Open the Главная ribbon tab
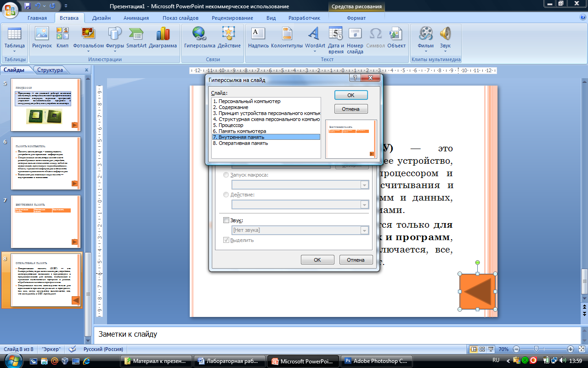Image resolution: width=588 pixels, height=368 pixels. 37,18
